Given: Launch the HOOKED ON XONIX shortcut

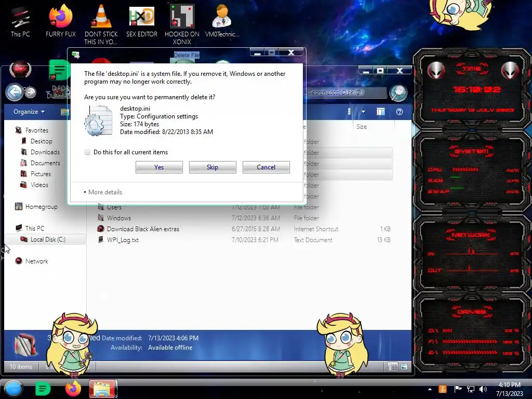Looking at the screenshot, I should pos(182,24).
